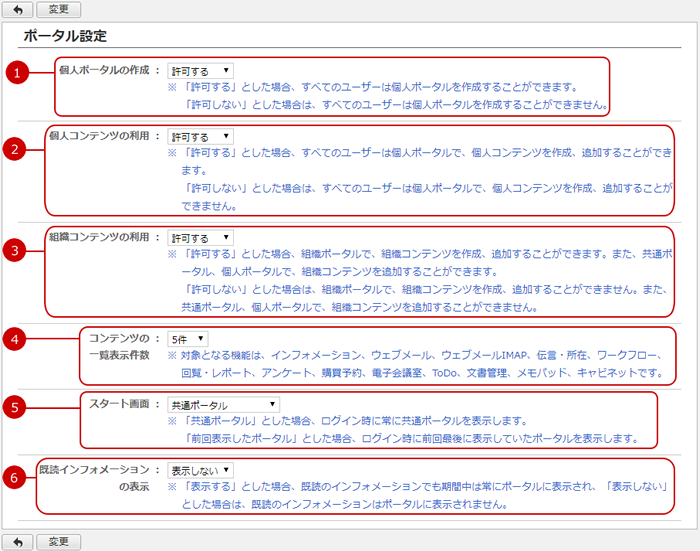
Task: Click red number 3 marker
Action: (13, 251)
